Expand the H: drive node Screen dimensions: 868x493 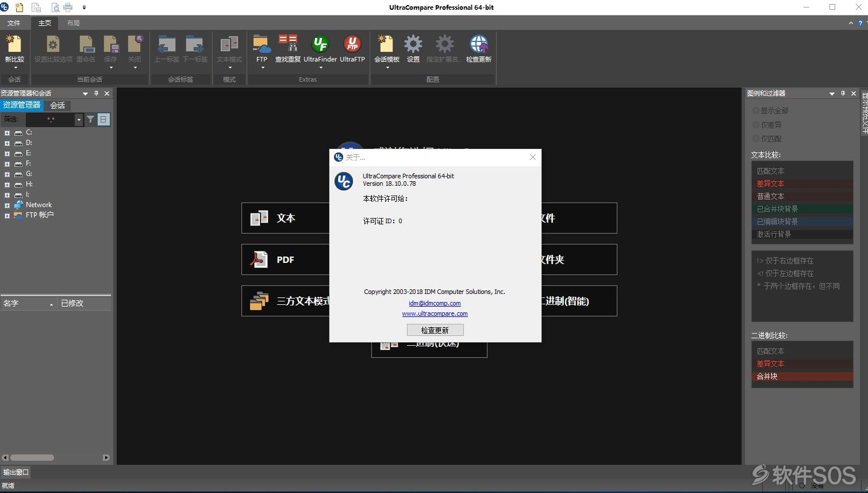pyautogui.click(x=7, y=185)
